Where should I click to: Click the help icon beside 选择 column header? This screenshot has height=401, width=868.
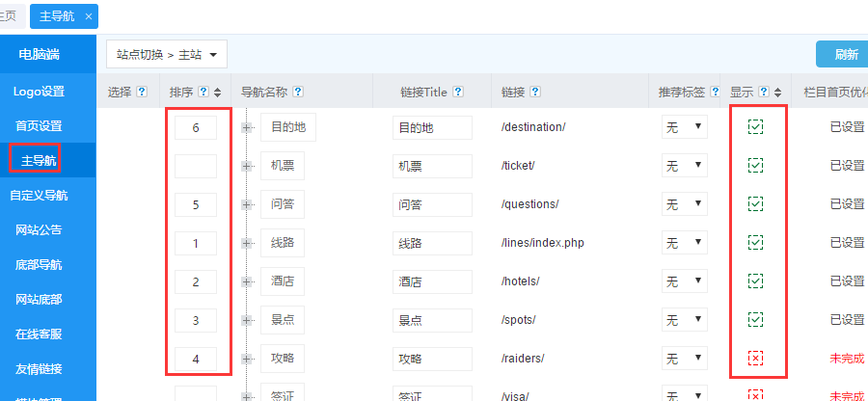(142, 93)
